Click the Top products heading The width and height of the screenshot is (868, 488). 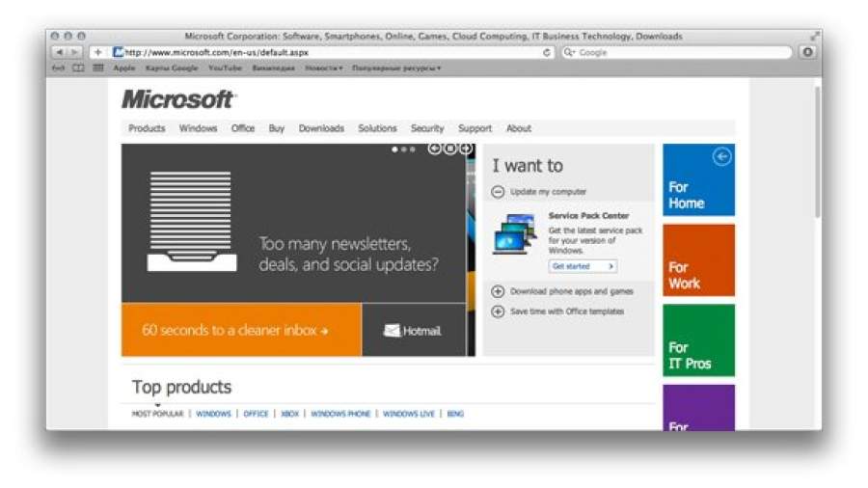tap(181, 388)
